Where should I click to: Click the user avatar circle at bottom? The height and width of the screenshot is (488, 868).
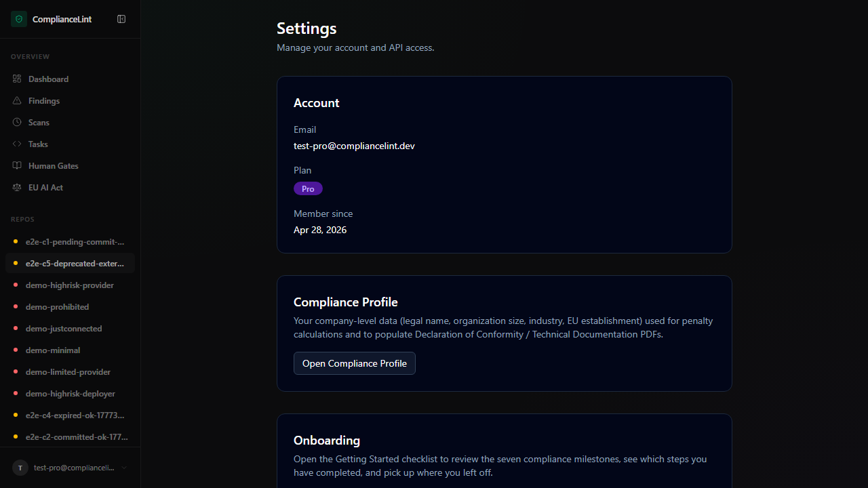(20, 468)
